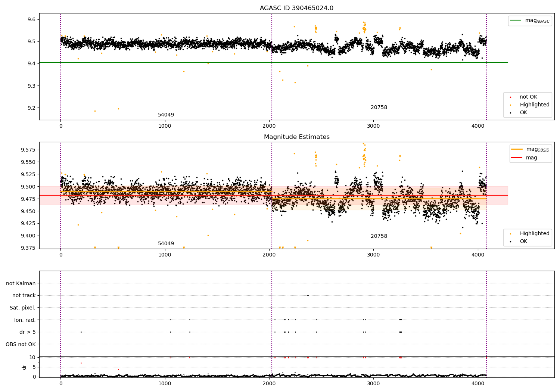The image size is (560, 392).
Task: Click the 54049 label in the AGASC ID plot
Action: pos(166,115)
